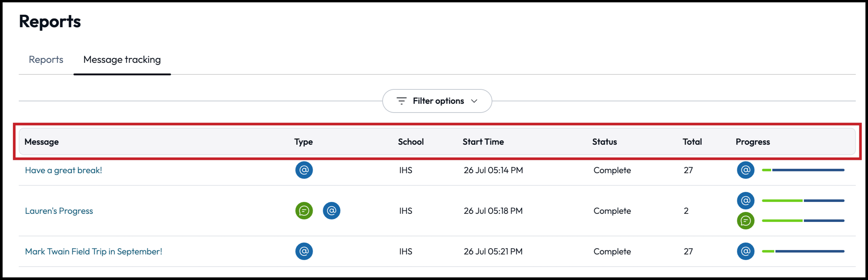Switch to the Reports tab
The height and width of the screenshot is (280, 868).
coord(46,59)
